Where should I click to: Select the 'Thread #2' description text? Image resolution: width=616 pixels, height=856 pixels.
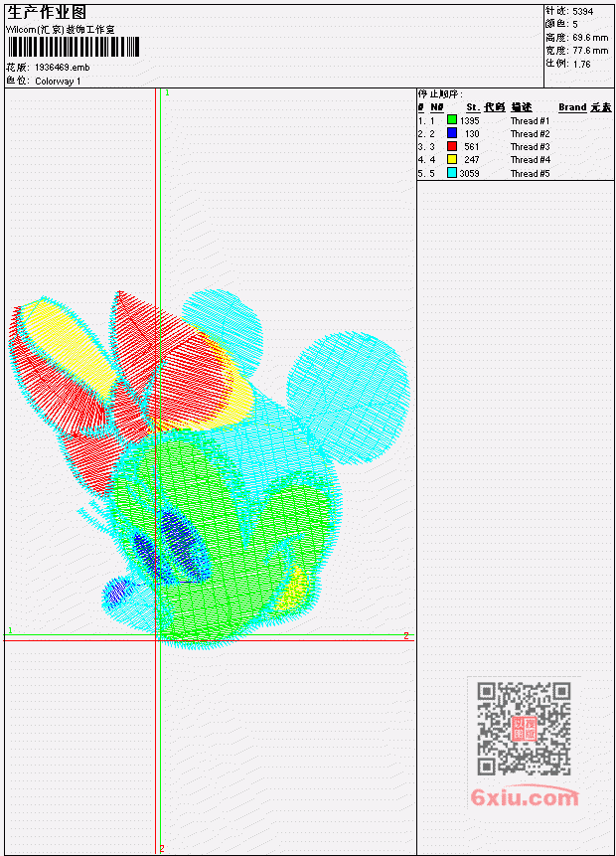(x=530, y=134)
